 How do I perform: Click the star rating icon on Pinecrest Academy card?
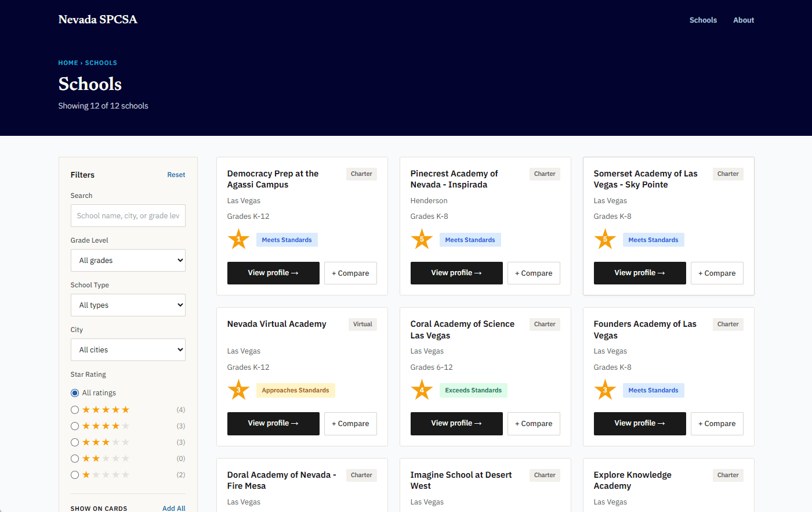(x=422, y=239)
